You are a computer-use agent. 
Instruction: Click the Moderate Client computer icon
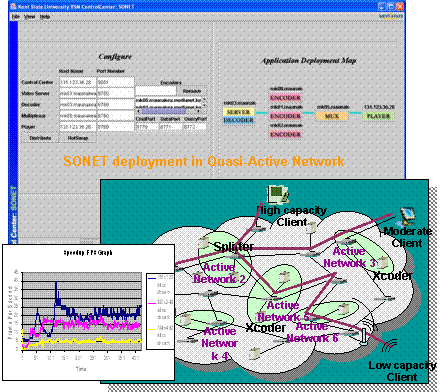[407, 216]
